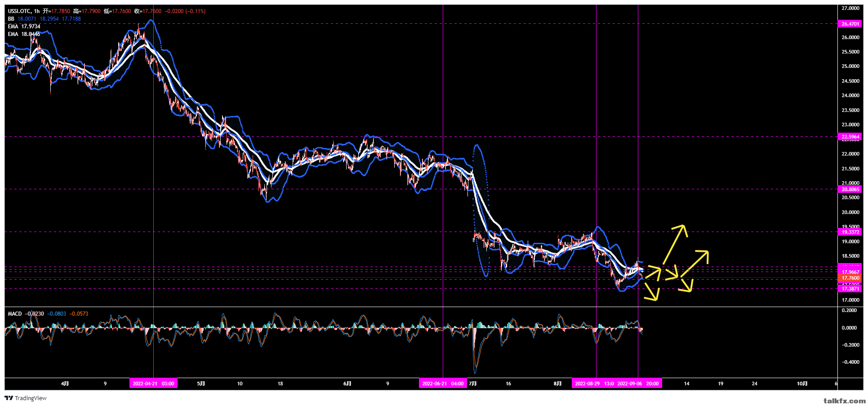
Task: Click the MACD signal value −0.0573
Action: [x=79, y=314]
